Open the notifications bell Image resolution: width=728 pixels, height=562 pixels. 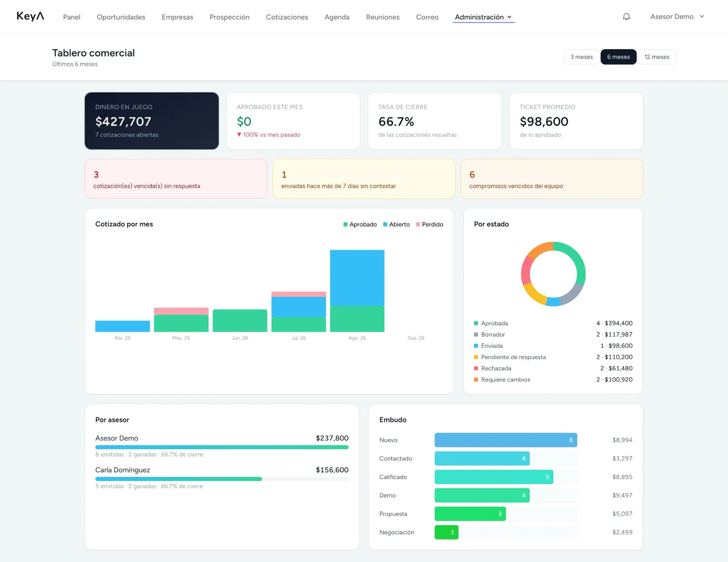pos(627,17)
